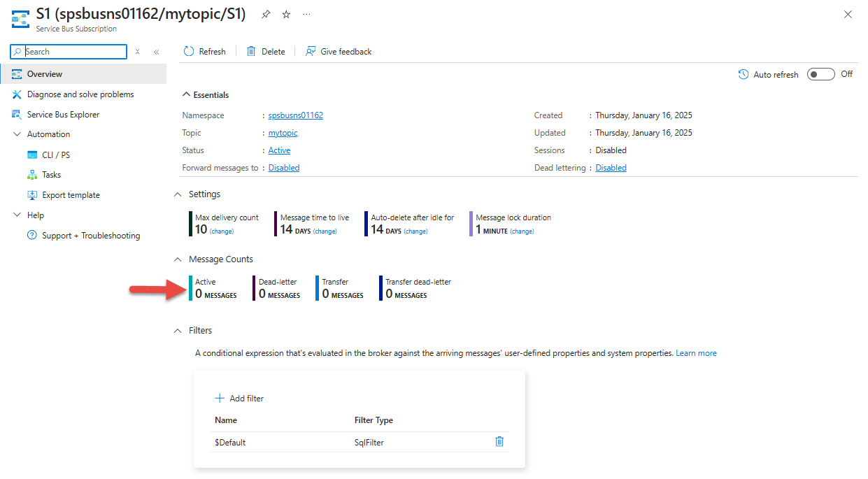Image resolution: width=868 pixels, height=479 pixels.
Task: Open Service Bus Explorer from the sidebar
Action: point(63,115)
